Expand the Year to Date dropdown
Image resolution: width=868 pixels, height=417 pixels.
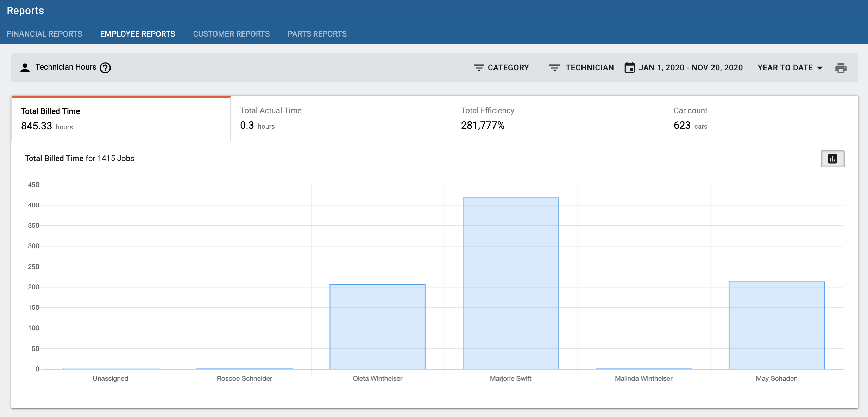coord(790,68)
